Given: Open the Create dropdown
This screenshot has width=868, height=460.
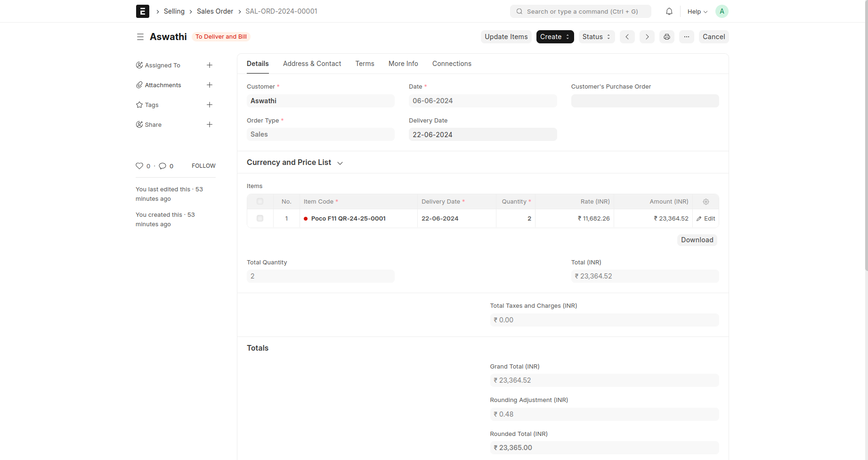Looking at the screenshot, I should [555, 37].
